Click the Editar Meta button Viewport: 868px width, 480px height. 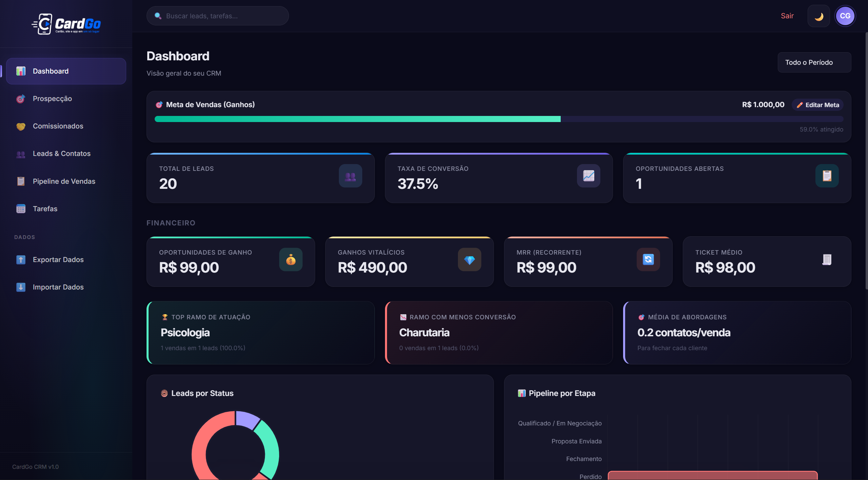pos(818,105)
